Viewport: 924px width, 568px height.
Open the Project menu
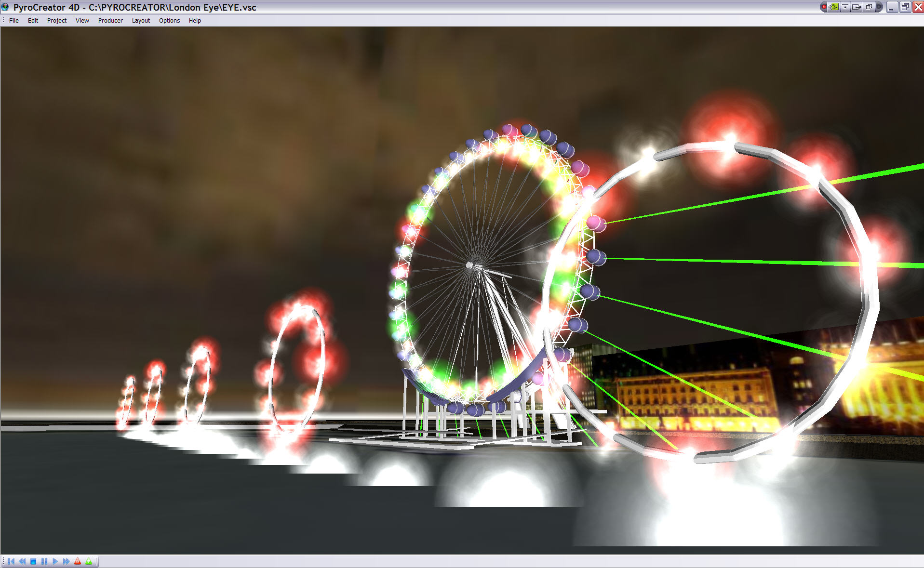pyautogui.click(x=57, y=20)
